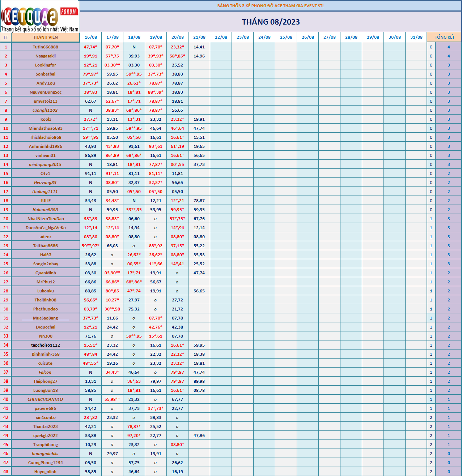Select member name Miendathua6683

(46, 128)
